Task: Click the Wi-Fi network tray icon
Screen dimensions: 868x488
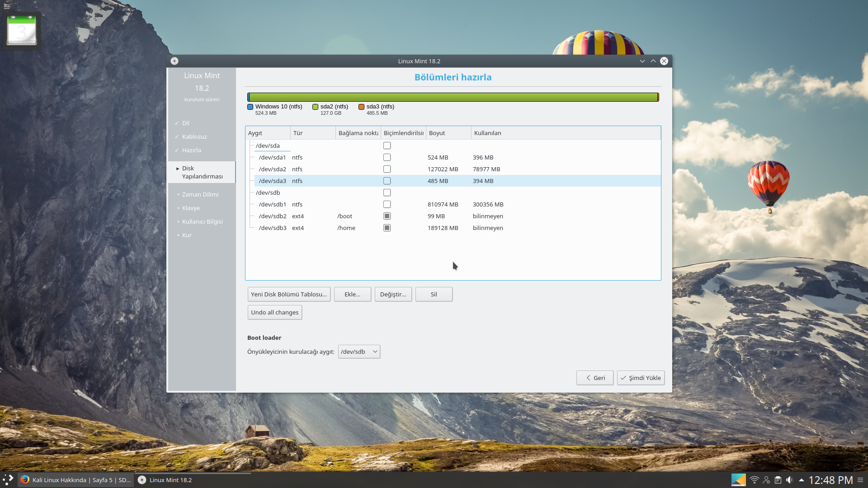Action: tap(754, 480)
